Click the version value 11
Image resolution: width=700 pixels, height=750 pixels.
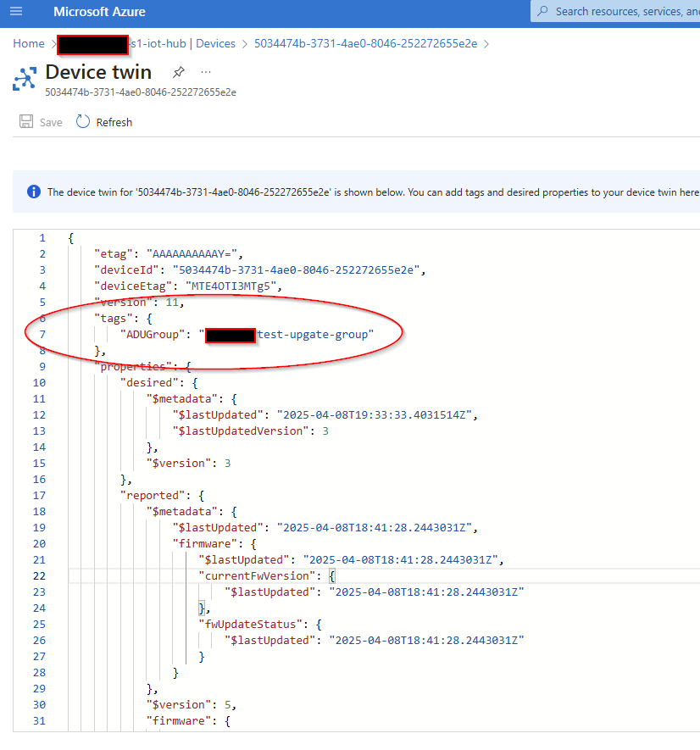point(172,303)
